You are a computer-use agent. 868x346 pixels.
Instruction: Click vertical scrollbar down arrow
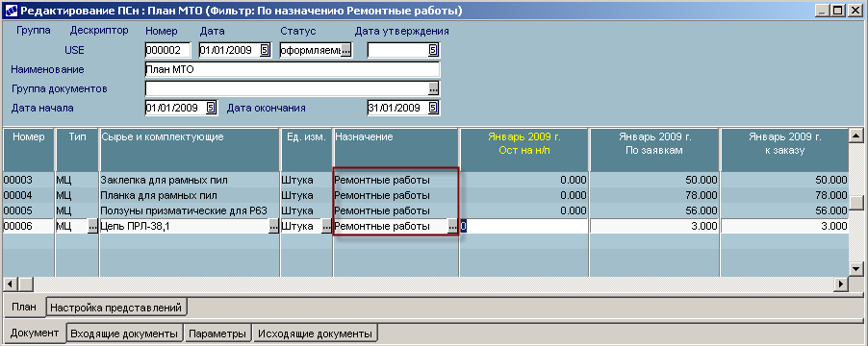856,268
